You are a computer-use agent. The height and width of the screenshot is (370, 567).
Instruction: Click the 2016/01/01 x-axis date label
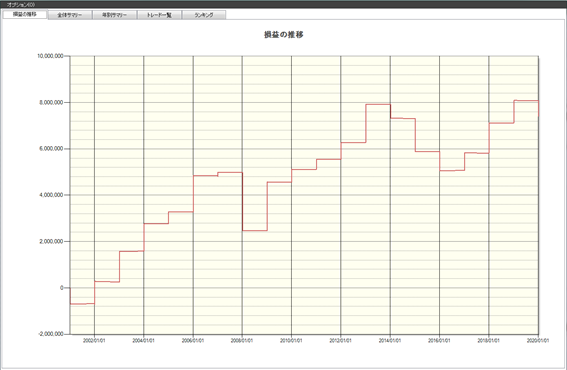pyautogui.click(x=439, y=341)
